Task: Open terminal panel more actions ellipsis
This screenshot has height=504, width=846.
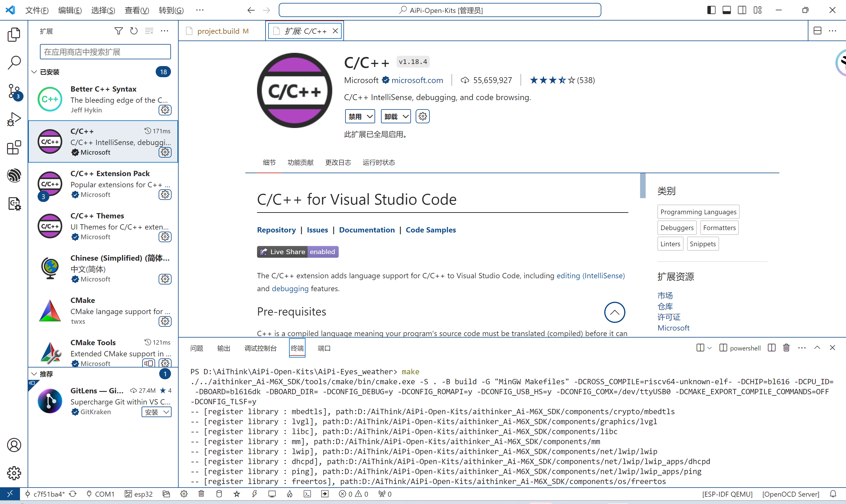Action: tap(802, 348)
